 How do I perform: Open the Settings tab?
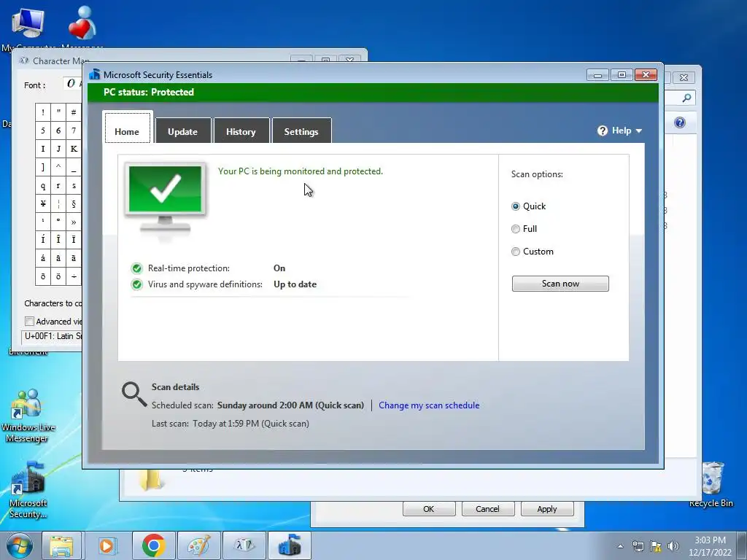pos(301,131)
